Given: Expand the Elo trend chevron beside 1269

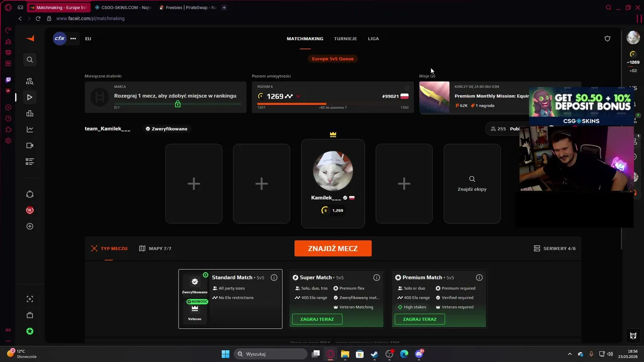Looking at the screenshot, I should coord(298,96).
